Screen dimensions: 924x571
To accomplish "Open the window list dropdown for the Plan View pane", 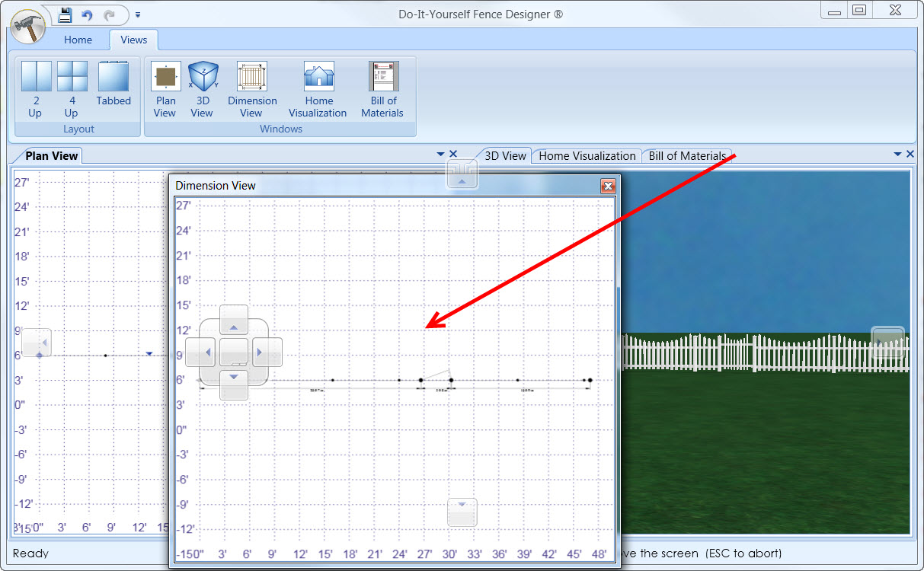I will (441, 154).
